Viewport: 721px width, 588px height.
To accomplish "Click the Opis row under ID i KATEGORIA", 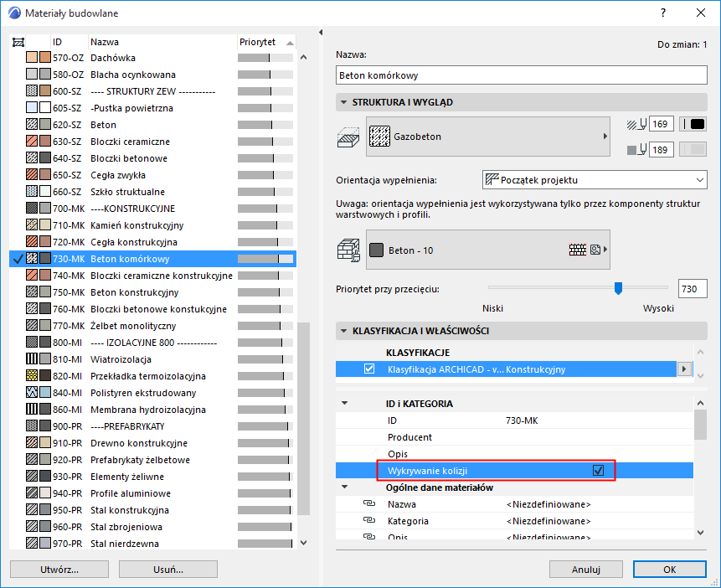I will (514, 454).
